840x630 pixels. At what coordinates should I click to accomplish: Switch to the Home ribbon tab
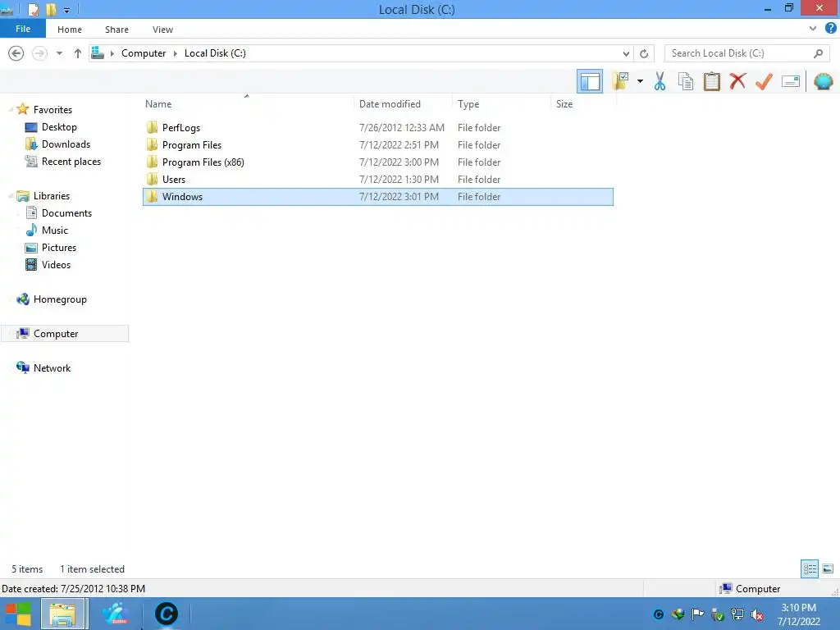(70, 30)
